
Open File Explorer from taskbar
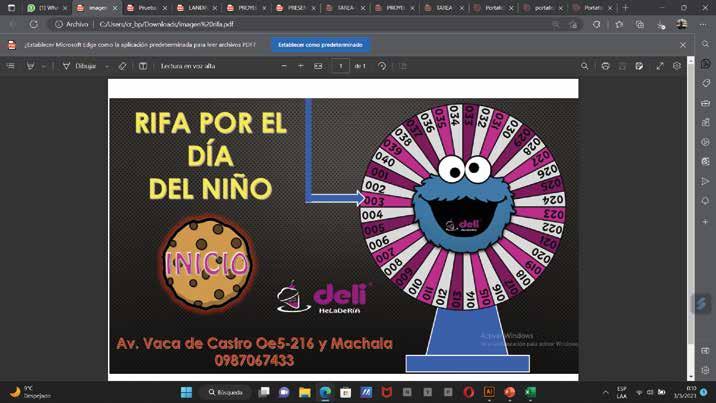click(x=305, y=392)
